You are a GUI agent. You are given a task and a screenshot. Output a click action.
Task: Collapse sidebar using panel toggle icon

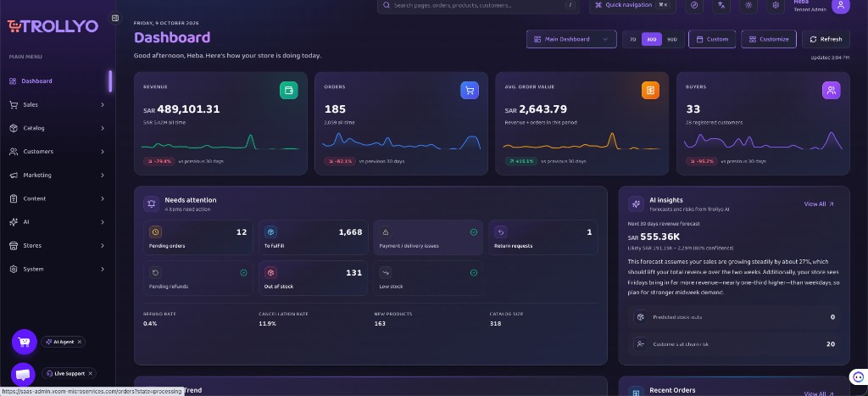tap(115, 19)
